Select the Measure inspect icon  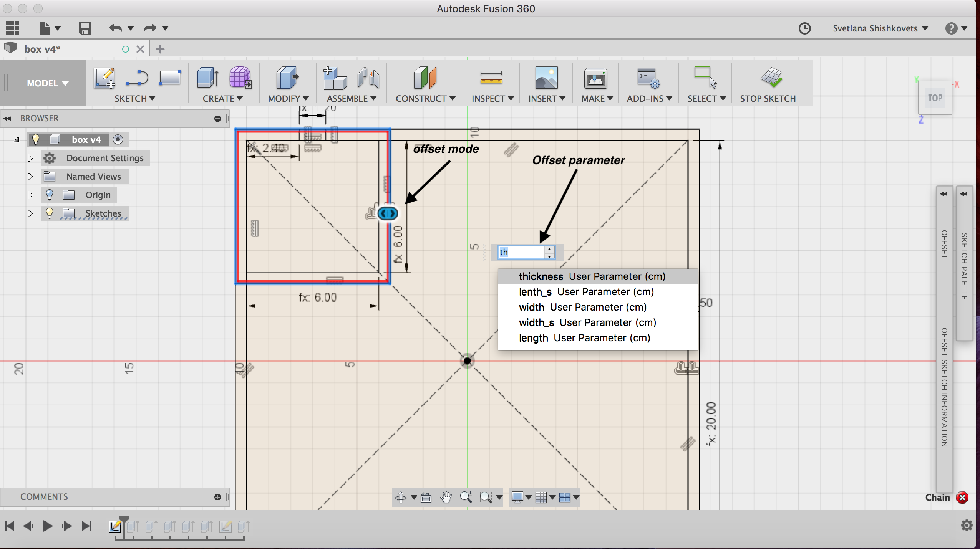click(x=491, y=78)
